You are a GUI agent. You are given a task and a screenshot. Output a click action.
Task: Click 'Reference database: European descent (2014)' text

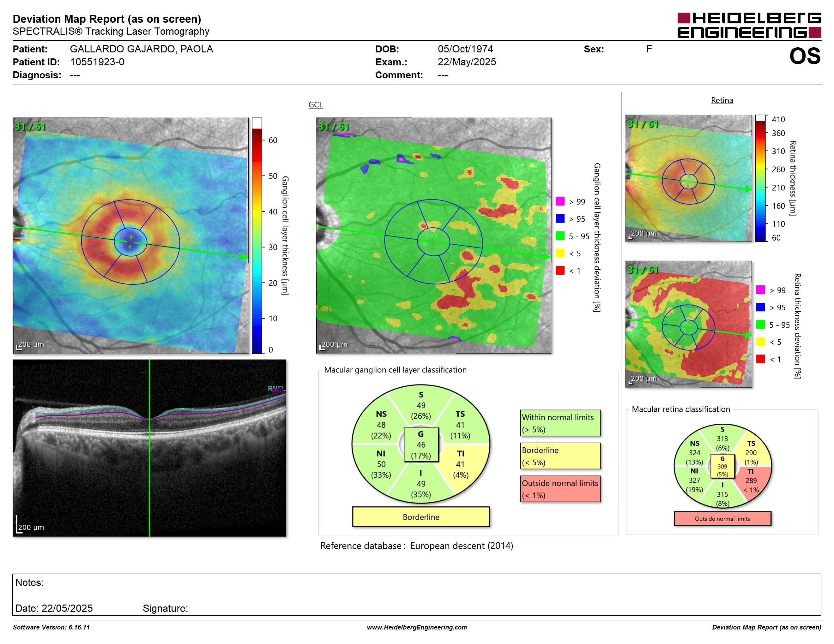pyautogui.click(x=417, y=546)
